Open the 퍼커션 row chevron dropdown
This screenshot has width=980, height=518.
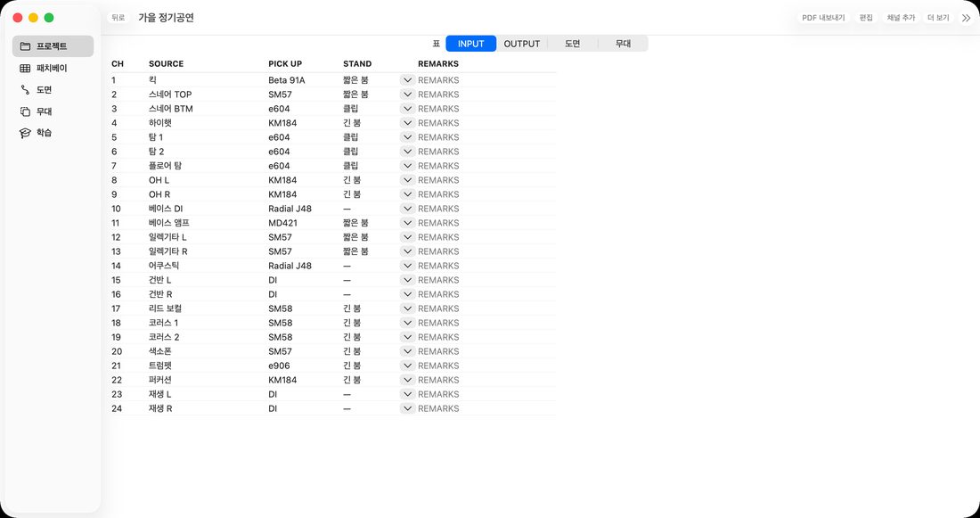(407, 380)
